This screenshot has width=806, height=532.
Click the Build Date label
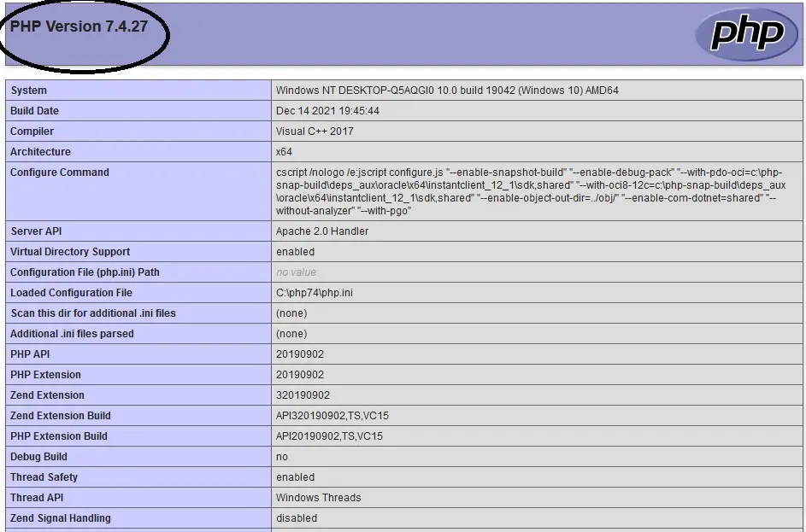[x=34, y=111]
